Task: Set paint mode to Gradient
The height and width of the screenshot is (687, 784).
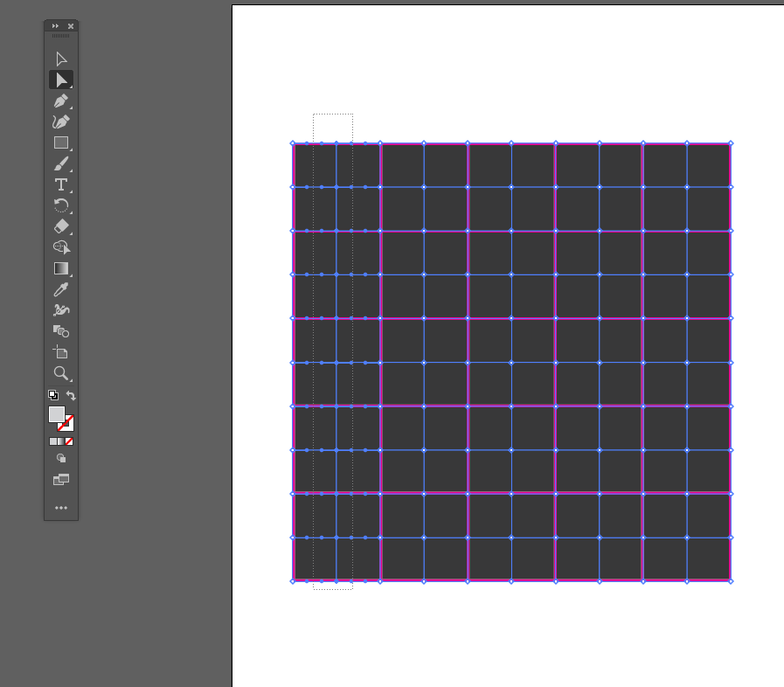Action: [61, 441]
